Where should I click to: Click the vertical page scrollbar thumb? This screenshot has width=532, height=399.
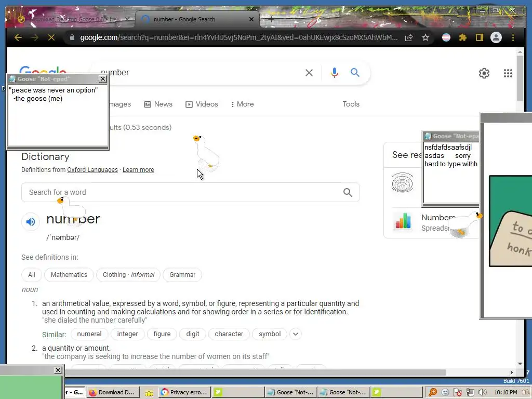click(520, 78)
